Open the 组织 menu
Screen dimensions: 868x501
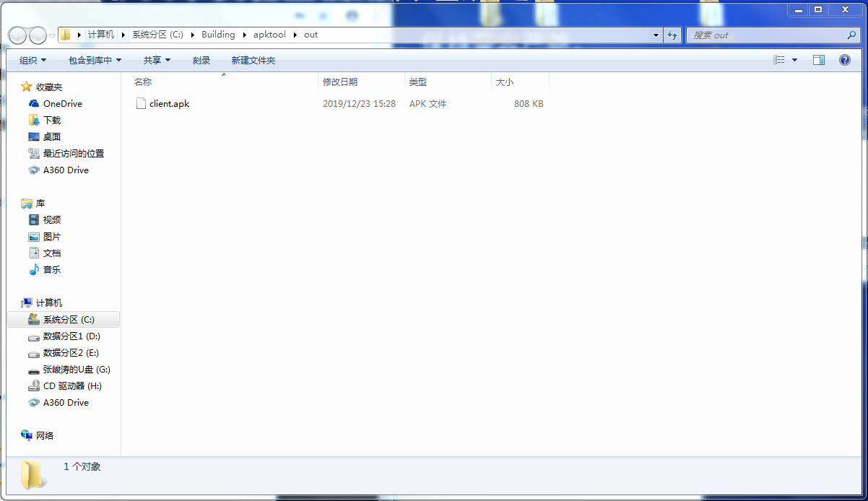coord(33,61)
